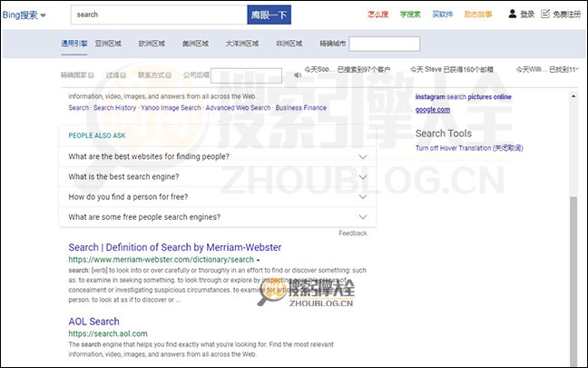Select the 亚洲区域 tab
Screen dimensions: 588x368
point(108,44)
